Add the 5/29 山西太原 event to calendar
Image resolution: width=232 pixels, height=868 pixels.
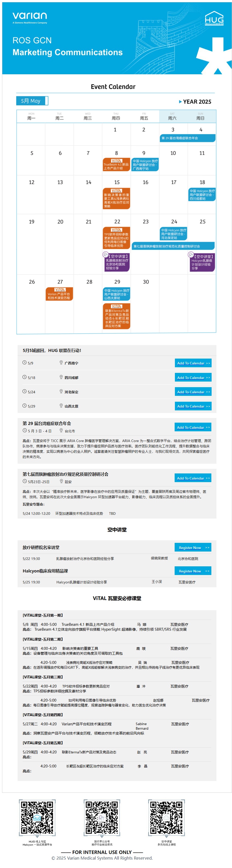point(193,406)
